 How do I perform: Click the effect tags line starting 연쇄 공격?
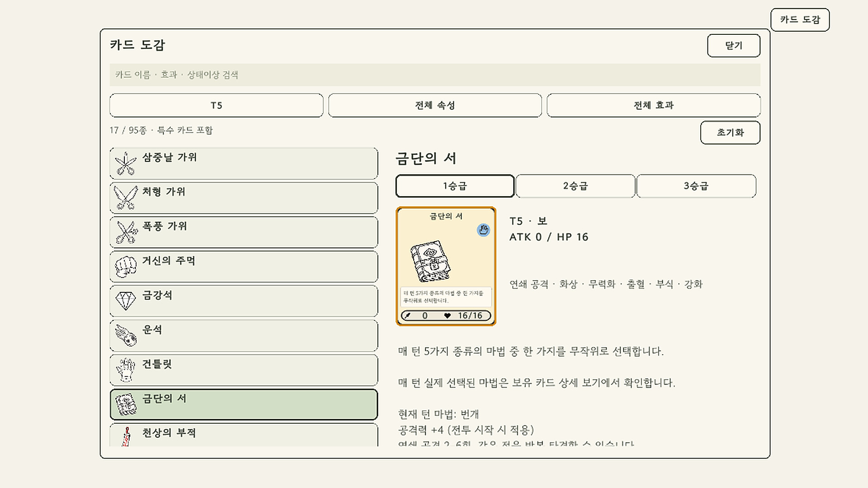tap(606, 284)
